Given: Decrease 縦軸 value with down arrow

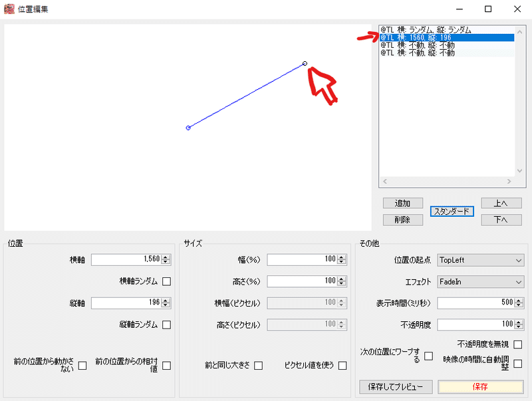Looking at the screenshot, I should tap(166, 305).
